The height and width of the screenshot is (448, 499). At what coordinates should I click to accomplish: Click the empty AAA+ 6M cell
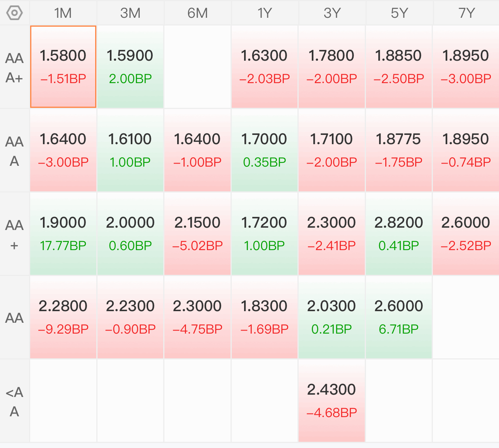click(198, 66)
